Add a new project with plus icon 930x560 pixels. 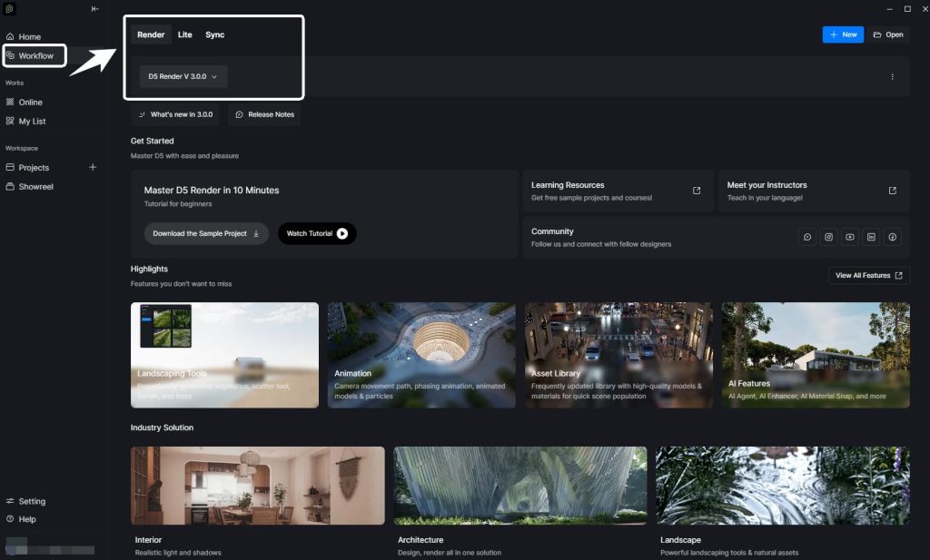pyautogui.click(x=93, y=167)
